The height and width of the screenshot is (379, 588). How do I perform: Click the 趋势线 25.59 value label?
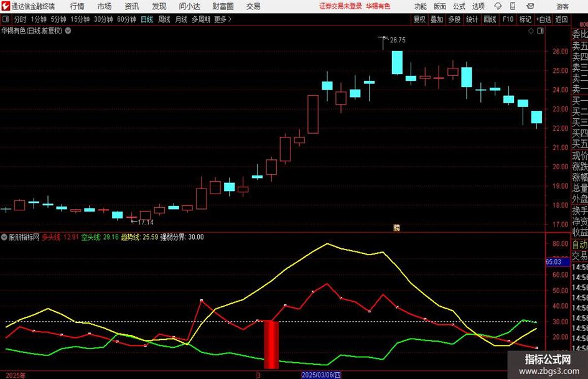click(x=139, y=237)
